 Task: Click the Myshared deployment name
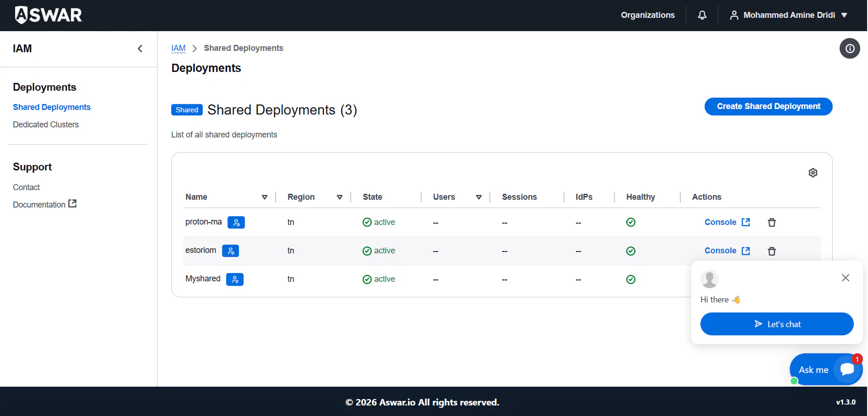pos(203,279)
